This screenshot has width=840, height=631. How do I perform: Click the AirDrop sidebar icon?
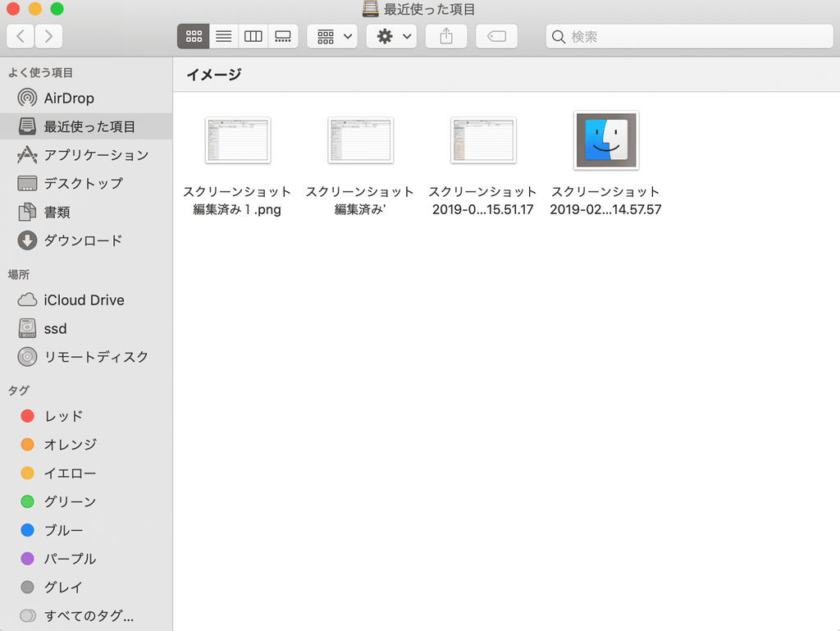(x=27, y=98)
